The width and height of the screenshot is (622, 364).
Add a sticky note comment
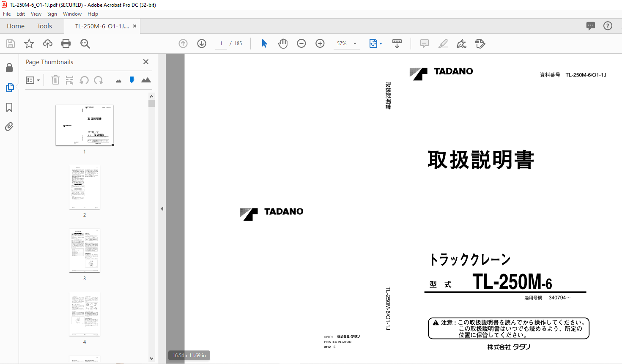tap(425, 44)
